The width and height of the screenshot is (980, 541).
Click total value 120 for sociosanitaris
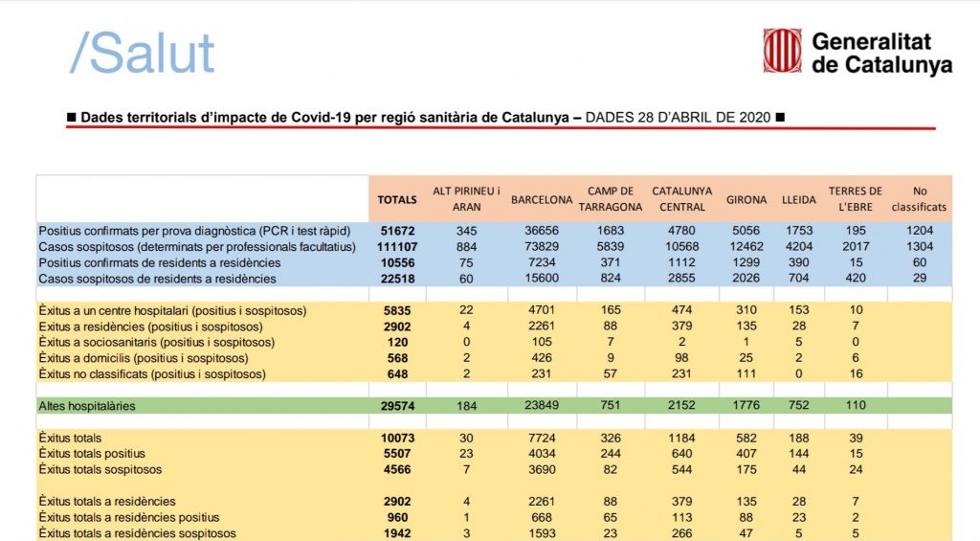(x=397, y=342)
